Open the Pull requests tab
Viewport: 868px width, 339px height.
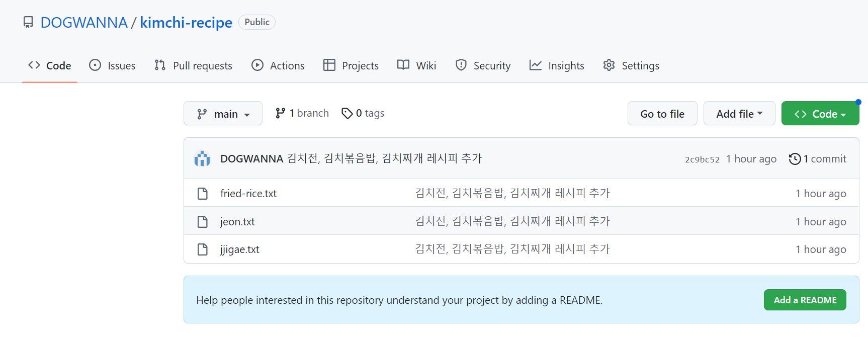tap(193, 65)
